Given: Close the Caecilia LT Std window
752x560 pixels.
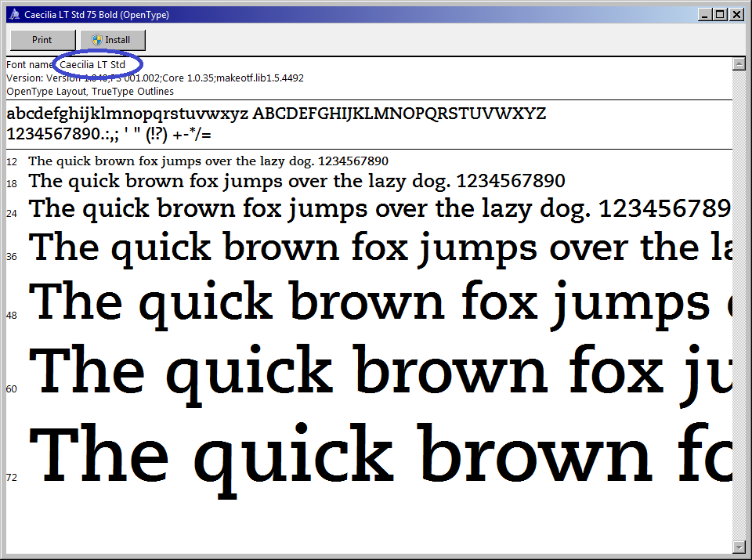Looking at the screenshot, I should tap(736, 14).
